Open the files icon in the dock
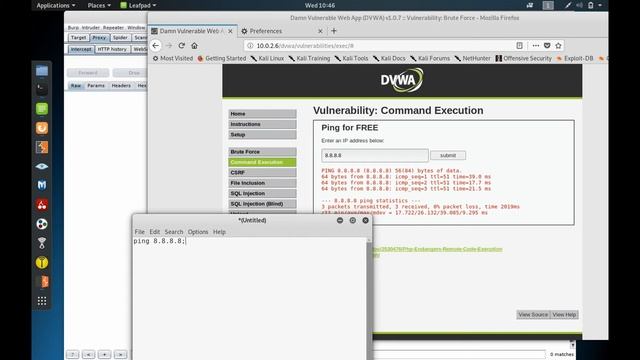This screenshot has height=360, width=640. [x=42, y=71]
